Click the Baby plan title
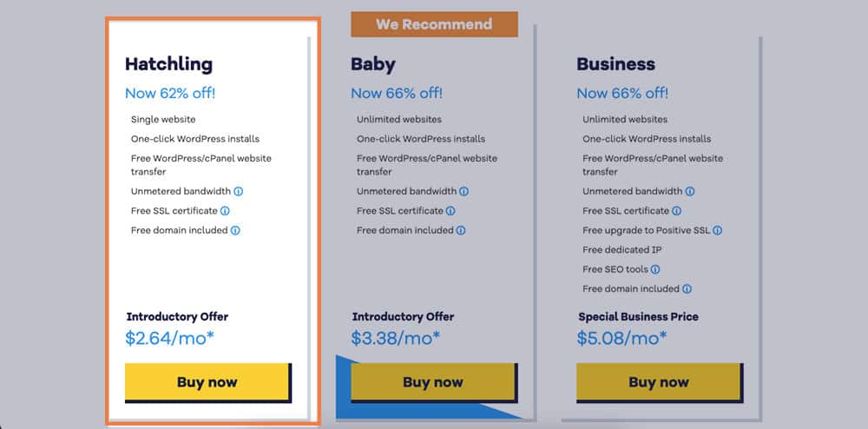Image resolution: width=868 pixels, height=429 pixels. [x=373, y=64]
